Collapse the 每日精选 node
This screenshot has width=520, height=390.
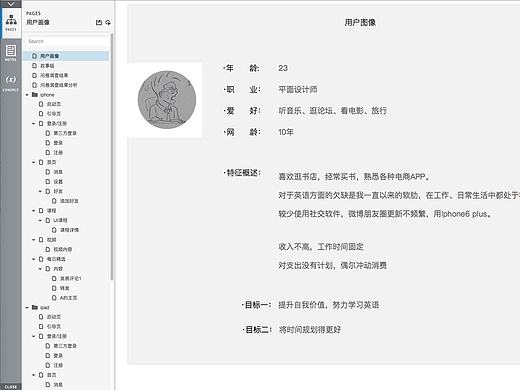tap(34, 259)
